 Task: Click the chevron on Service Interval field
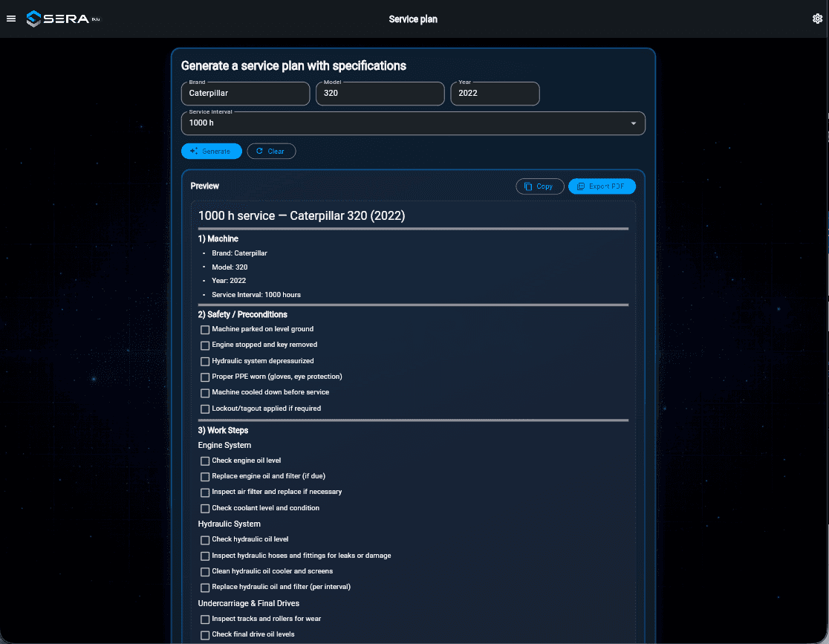click(633, 123)
